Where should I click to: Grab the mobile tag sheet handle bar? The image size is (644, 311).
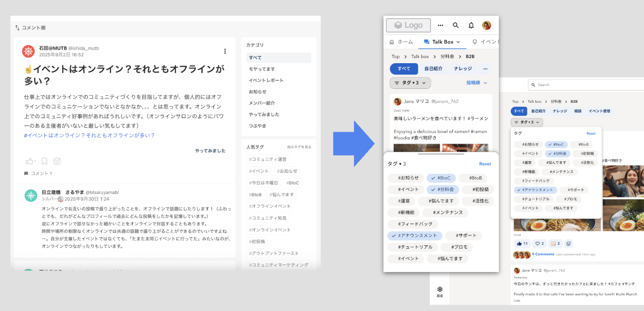point(441,154)
